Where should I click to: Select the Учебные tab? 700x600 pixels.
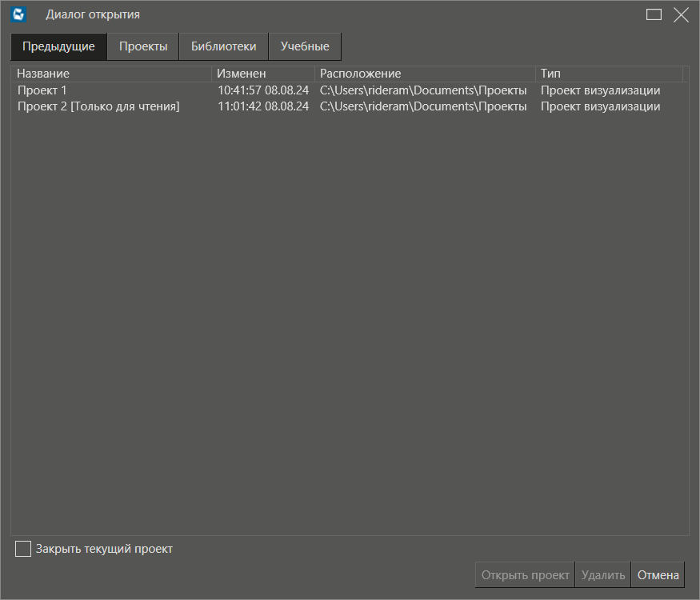tap(305, 46)
